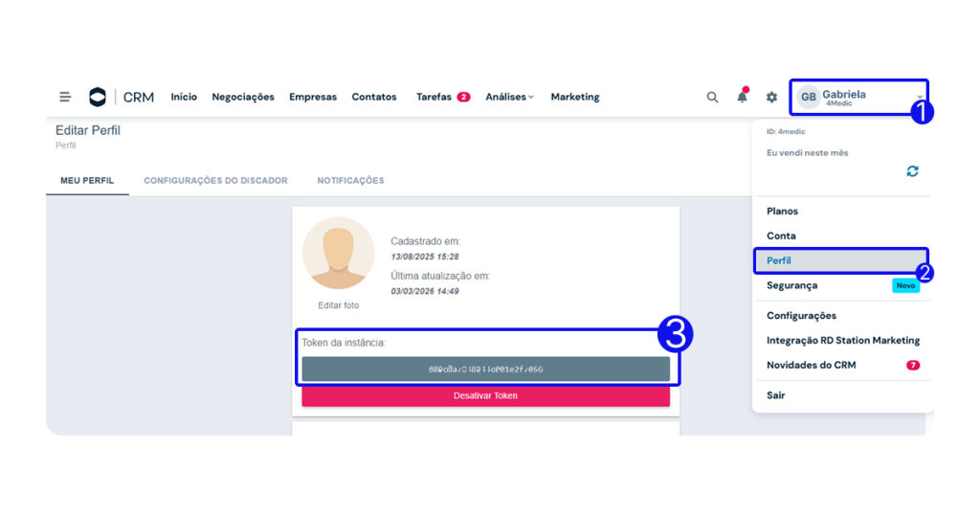This screenshot has width=980, height=515.
Task: Switch to Configurações do Discador tab
Action: pyautogui.click(x=215, y=180)
